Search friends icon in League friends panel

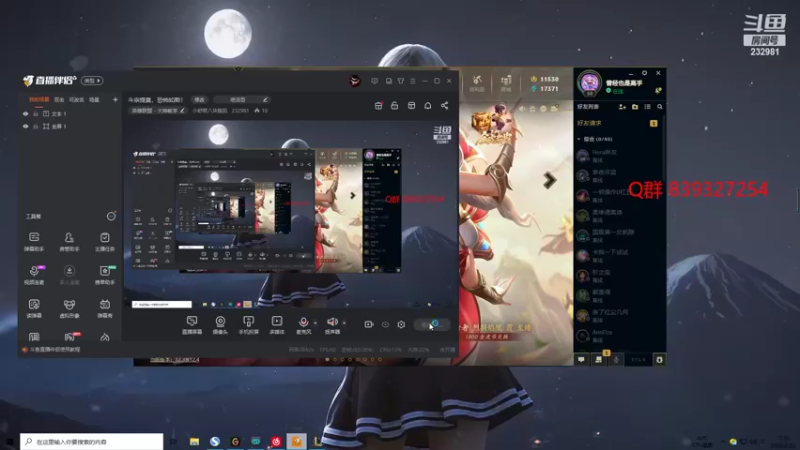click(660, 107)
